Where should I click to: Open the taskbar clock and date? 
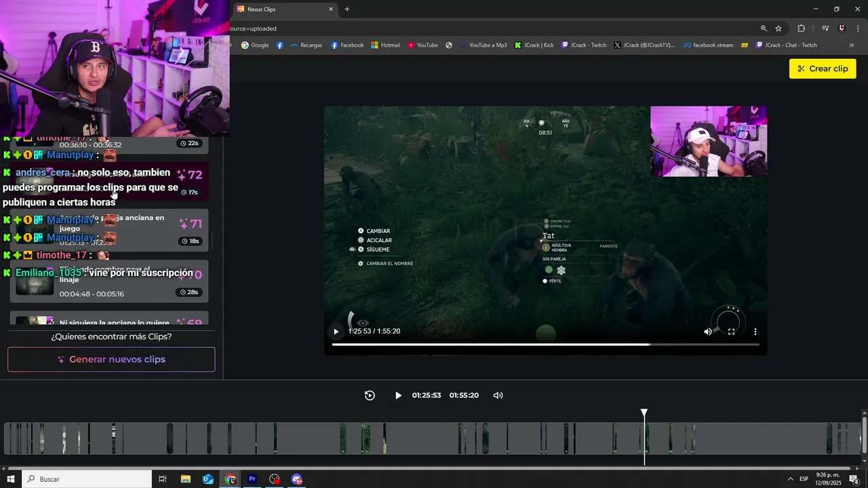[828, 479]
